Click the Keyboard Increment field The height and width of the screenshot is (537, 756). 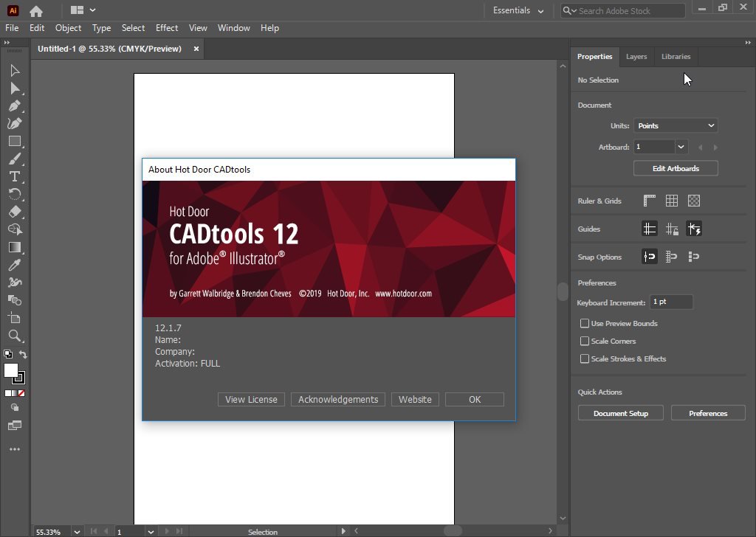(x=670, y=302)
